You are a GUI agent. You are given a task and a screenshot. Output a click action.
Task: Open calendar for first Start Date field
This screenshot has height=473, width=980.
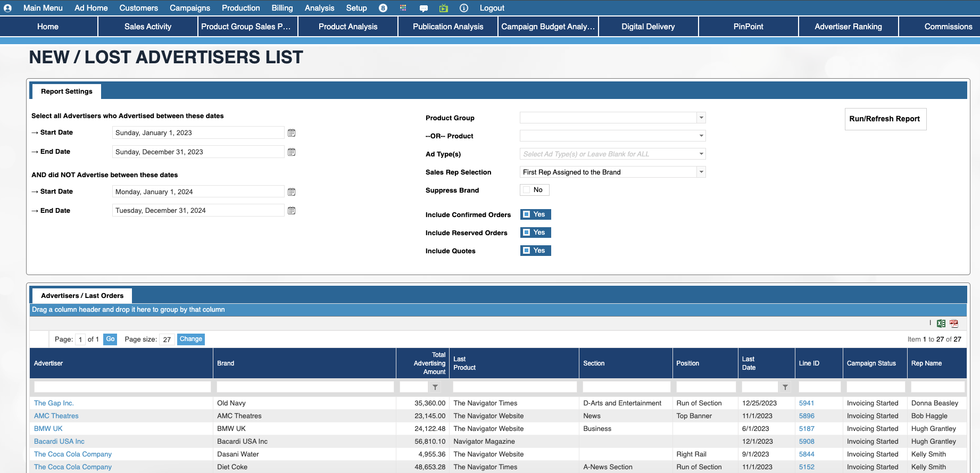coord(292,133)
